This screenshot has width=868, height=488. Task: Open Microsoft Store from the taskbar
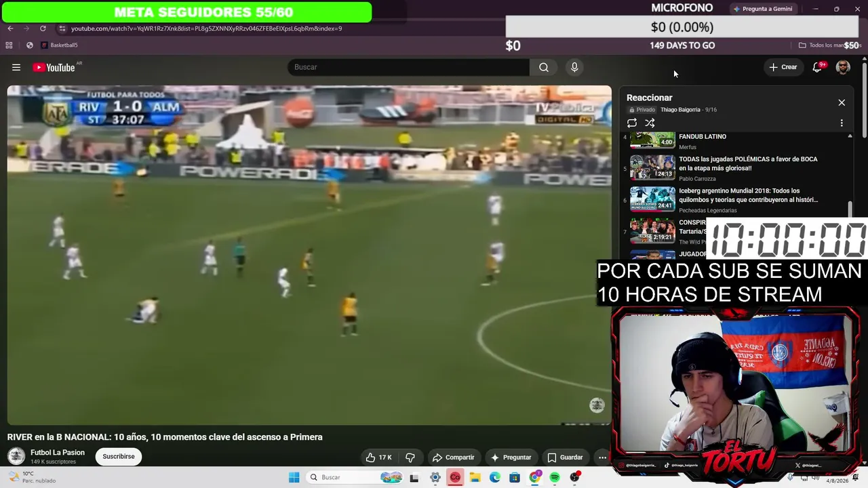[x=515, y=478]
